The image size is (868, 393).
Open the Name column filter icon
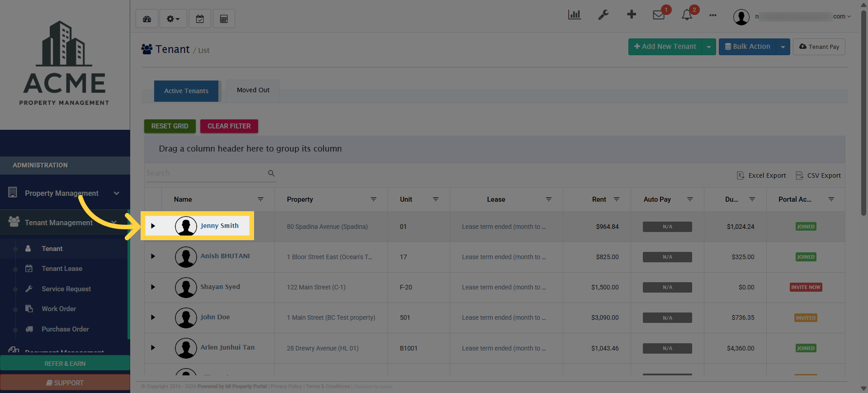point(260,199)
